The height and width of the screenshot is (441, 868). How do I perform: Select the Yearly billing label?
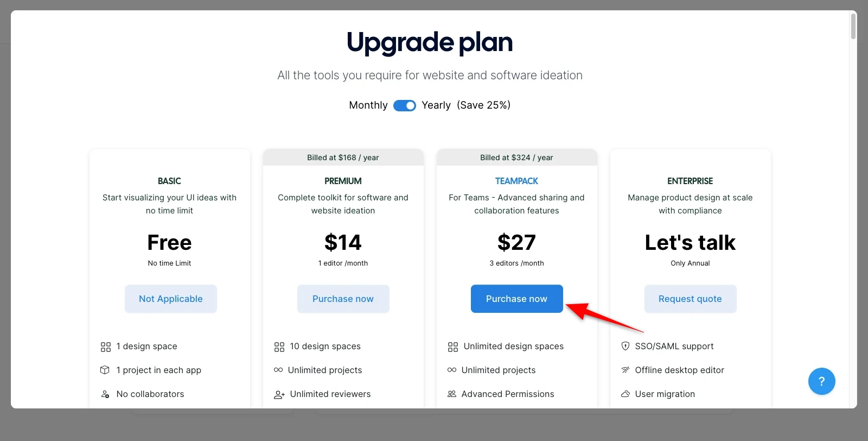coord(436,105)
